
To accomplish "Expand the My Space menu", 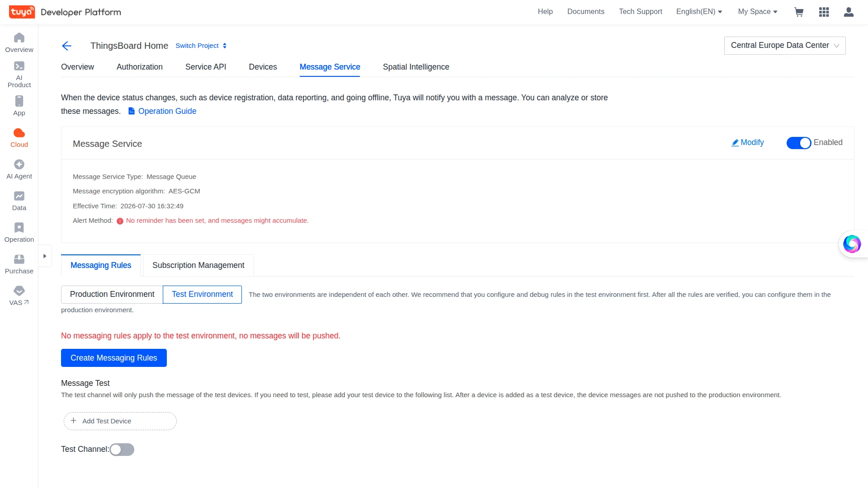I will pyautogui.click(x=758, y=12).
